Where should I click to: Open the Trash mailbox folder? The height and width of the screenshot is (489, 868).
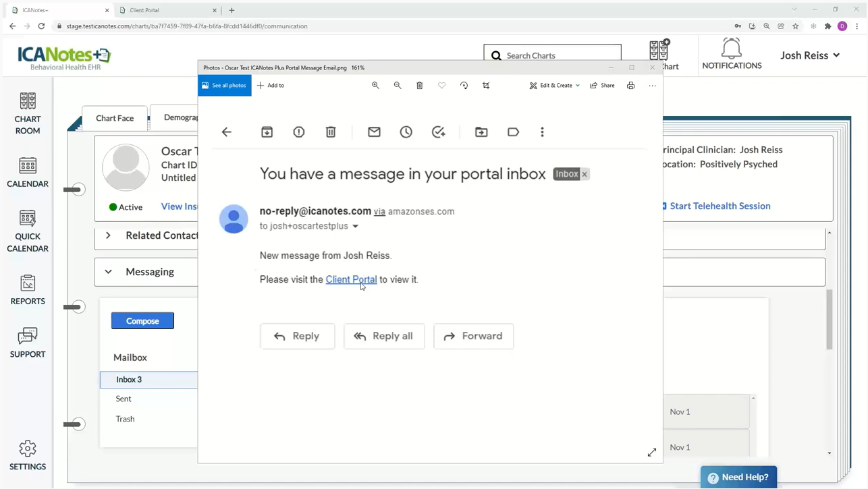tap(125, 419)
